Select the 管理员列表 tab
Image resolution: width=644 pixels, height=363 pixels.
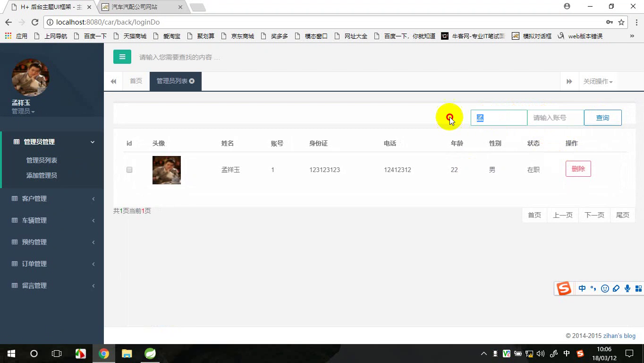pos(172,81)
